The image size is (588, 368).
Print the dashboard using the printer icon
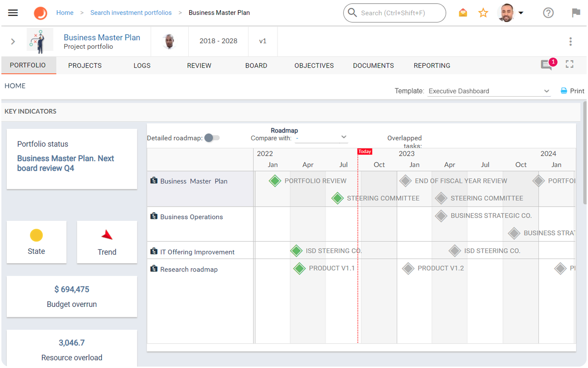[x=565, y=91]
